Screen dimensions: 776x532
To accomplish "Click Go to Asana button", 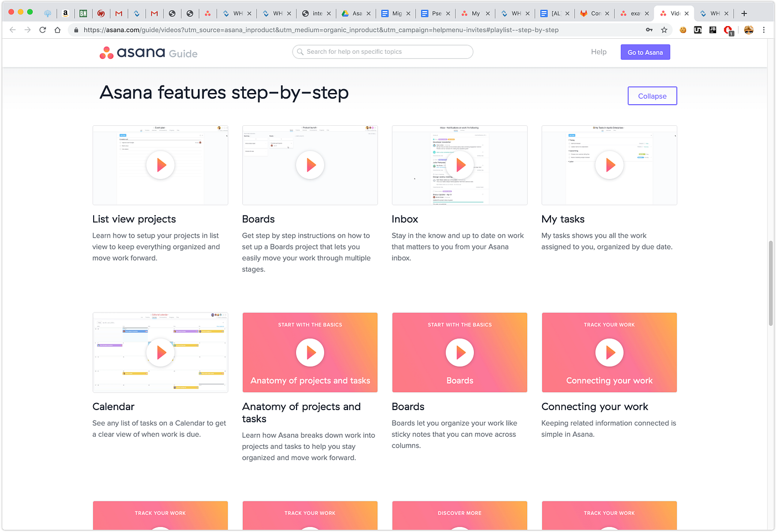I will point(645,52).
